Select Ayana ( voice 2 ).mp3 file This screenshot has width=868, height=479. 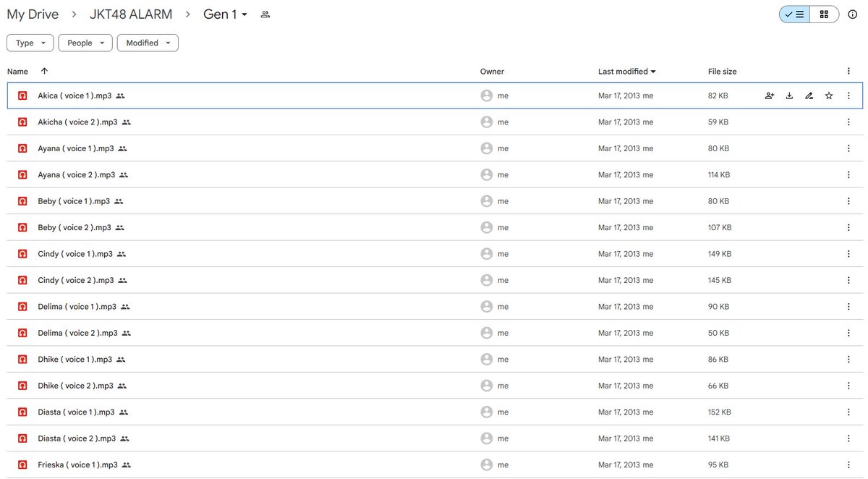(434, 175)
